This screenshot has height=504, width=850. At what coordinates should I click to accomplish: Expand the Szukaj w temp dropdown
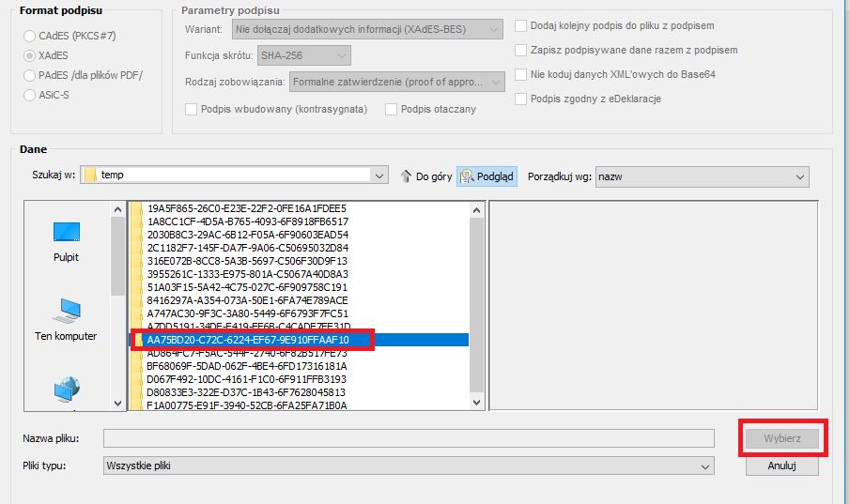pyautogui.click(x=379, y=176)
